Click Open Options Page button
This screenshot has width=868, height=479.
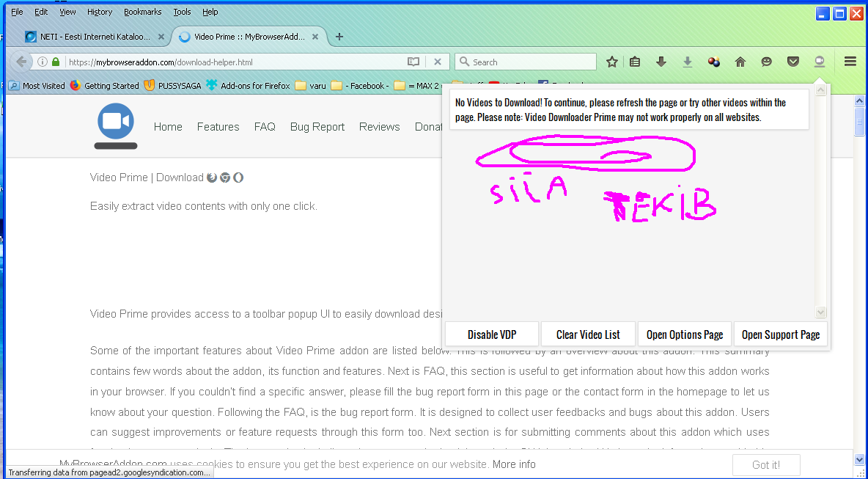pos(685,334)
